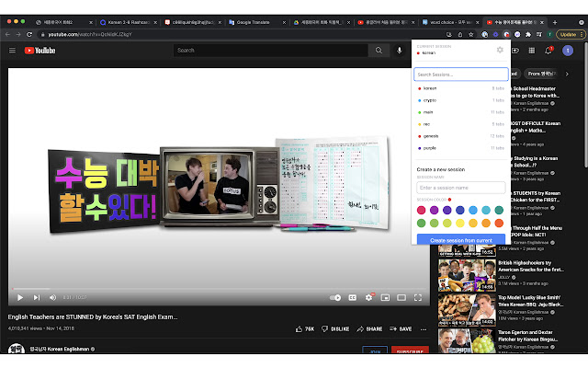Pick the violet-purple session color swatch
The width and height of the screenshot is (588, 368).
(434, 210)
